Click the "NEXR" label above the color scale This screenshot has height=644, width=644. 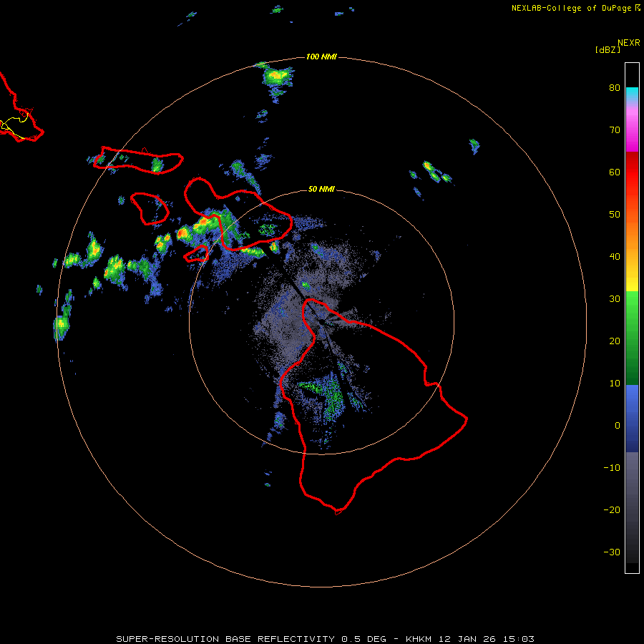(x=629, y=43)
